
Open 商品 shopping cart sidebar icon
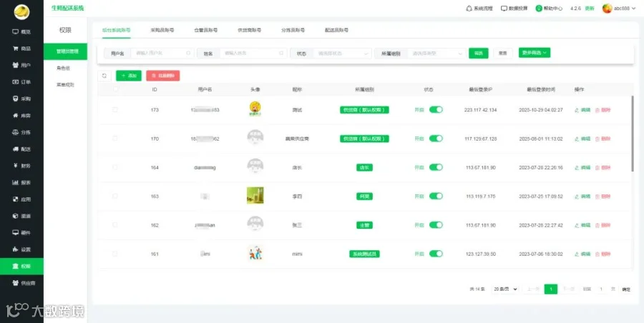pos(15,49)
